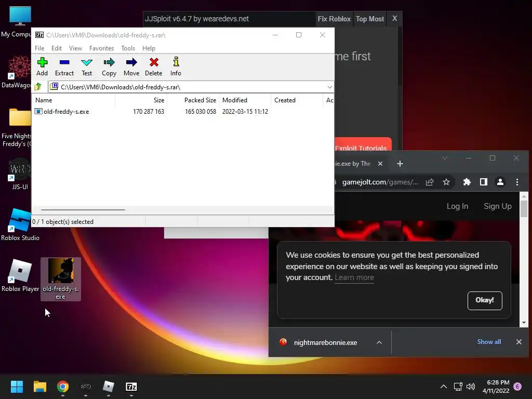Click the Chrome page scroll down arrow
The height and width of the screenshot is (399, 532).
coord(524,323)
